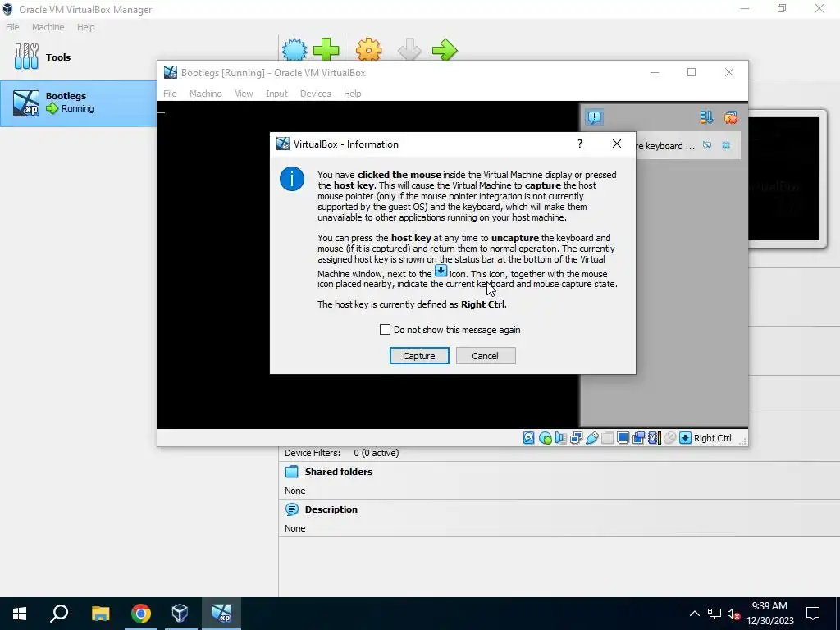Image resolution: width=840 pixels, height=630 pixels.
Task: Open Devices menu in Bootlegs VM window
Action: [315, 94]
